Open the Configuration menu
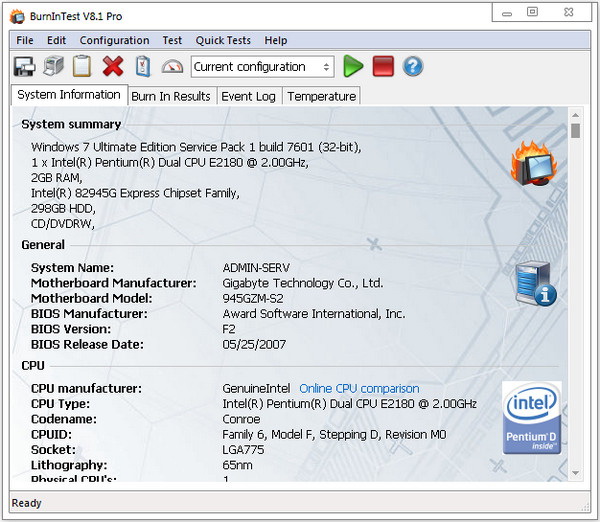 click(x=114, y=40)
